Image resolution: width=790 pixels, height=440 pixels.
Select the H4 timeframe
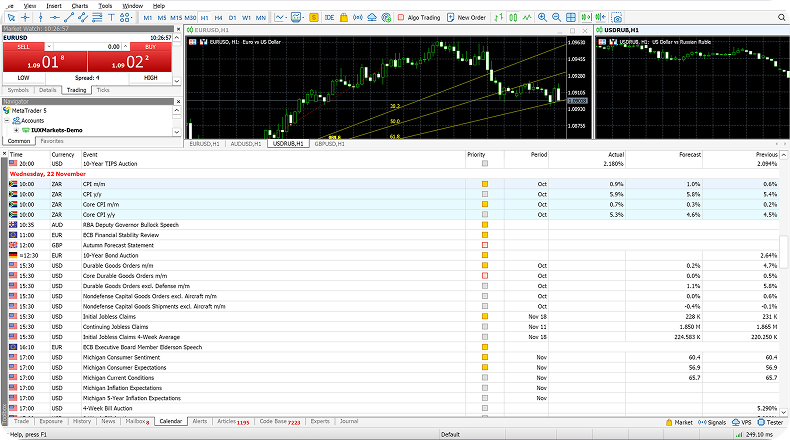pyautogui.click(x=218, y=17)
